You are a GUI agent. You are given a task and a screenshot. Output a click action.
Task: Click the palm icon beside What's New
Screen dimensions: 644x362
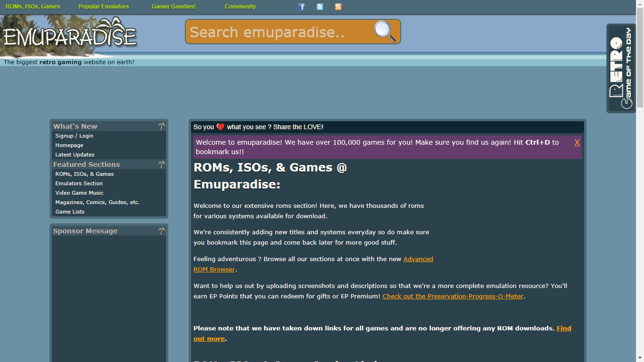coord(162,125)
